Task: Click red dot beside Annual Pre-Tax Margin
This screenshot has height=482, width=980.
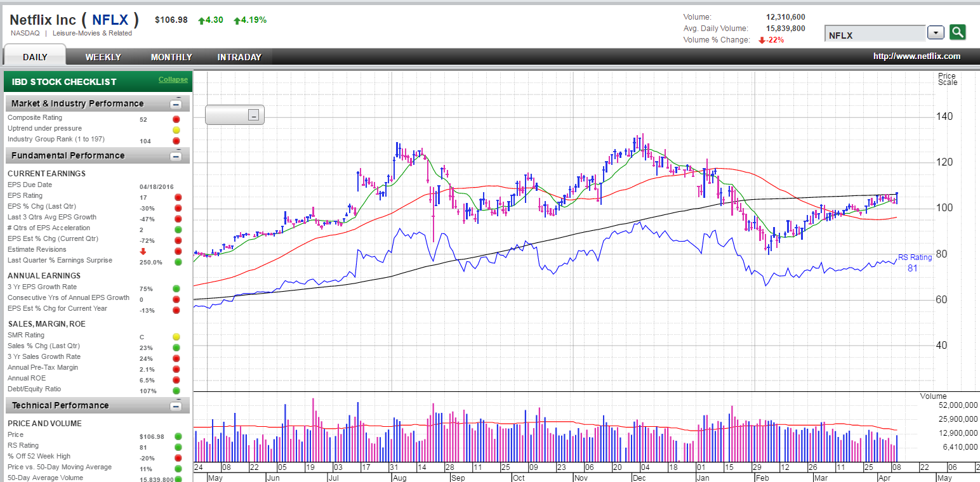Action: pos(178,369)
